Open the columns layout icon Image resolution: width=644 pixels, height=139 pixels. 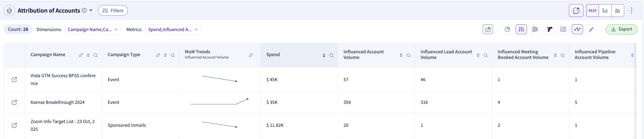[x=535, y=29]
